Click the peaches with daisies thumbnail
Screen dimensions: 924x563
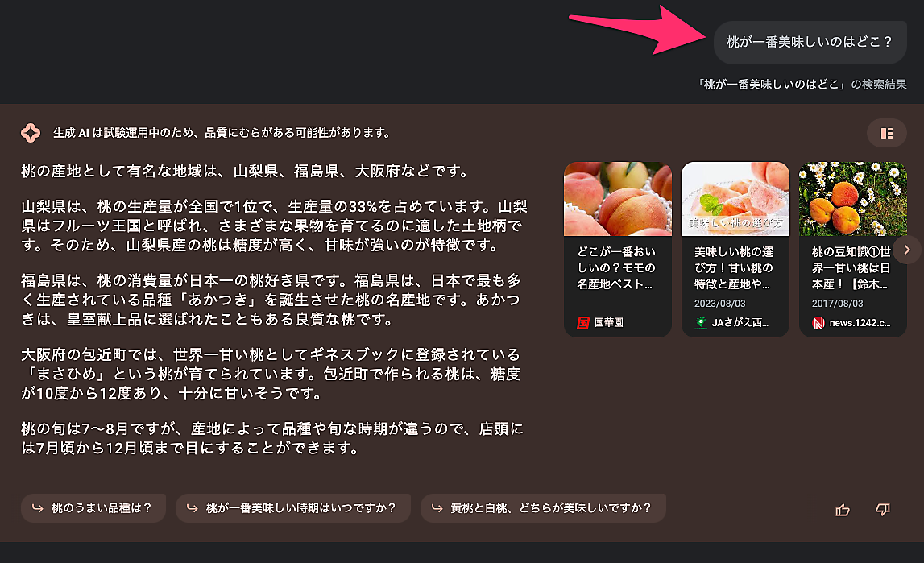pyautogui.click(x=852, y=199)
